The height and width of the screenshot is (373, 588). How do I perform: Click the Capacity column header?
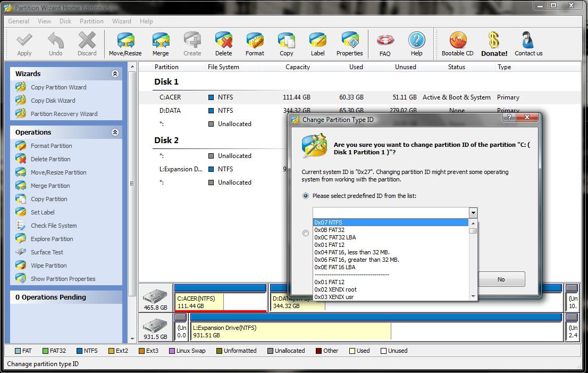pos(298,67)
